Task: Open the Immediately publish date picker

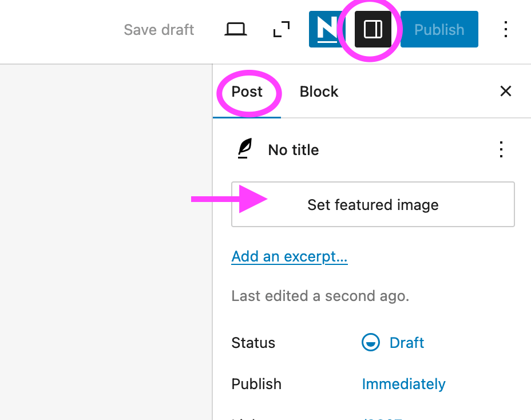Action: 403,383
